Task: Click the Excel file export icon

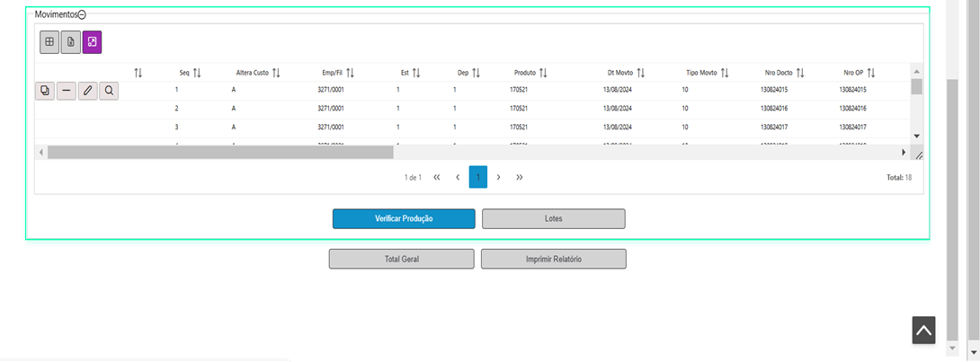Action: [x=71, y=42]
